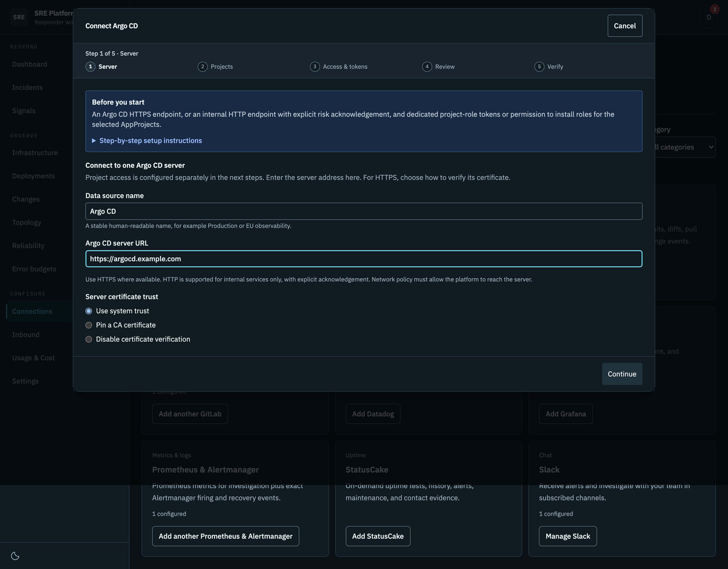
Task: Click Add another Prometheus & Alertmanager
Action: point(226,536)
